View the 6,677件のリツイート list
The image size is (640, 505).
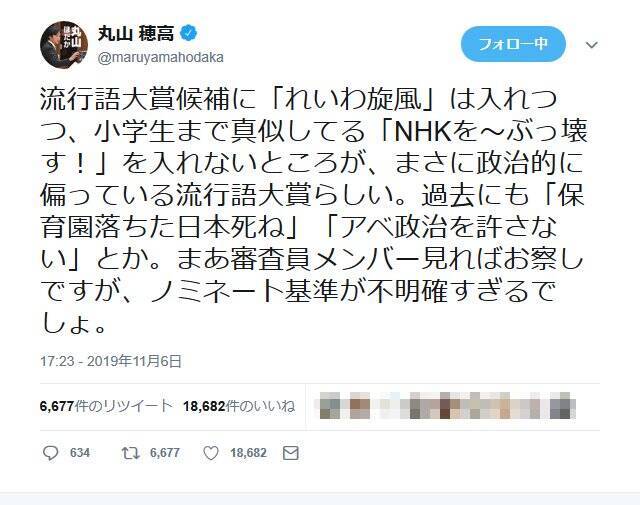tap(106, 406)
